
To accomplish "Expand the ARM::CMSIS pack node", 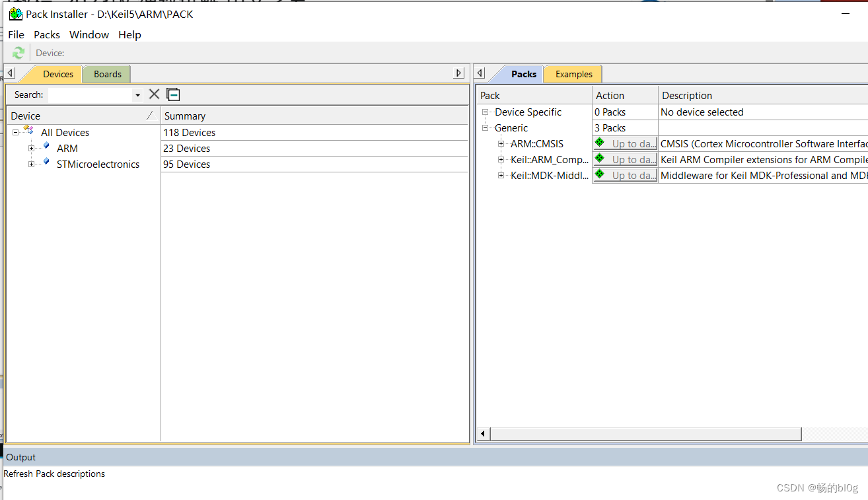I will [501, 144].
